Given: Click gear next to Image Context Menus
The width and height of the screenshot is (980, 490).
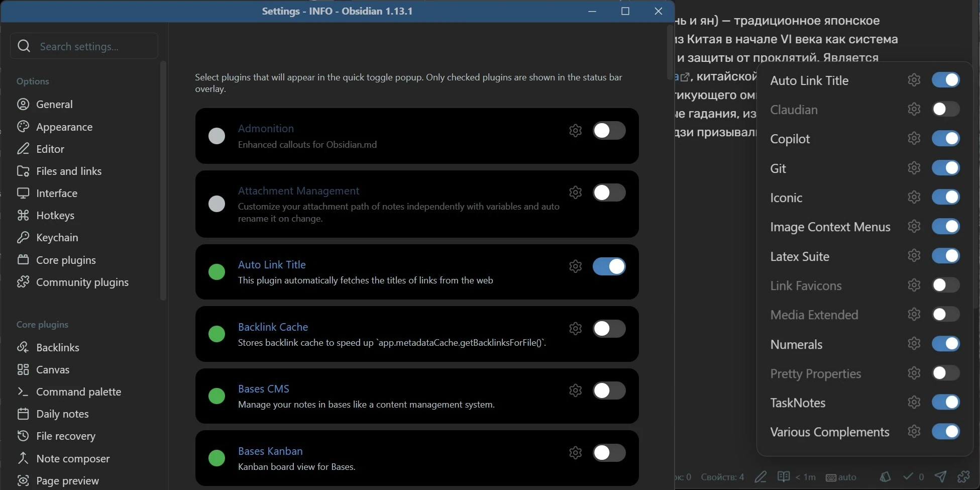Looking at the screenshot, I should 914,227.
